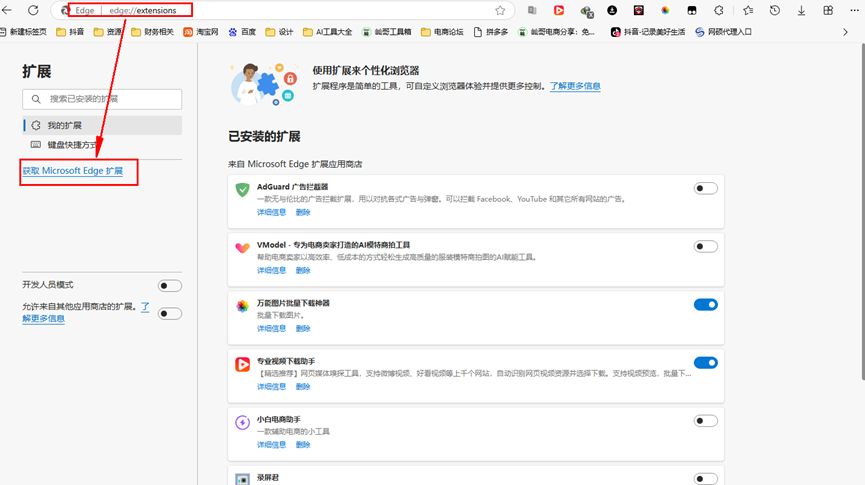Open the favorites list icon in the toolbar

coord(747,10)
